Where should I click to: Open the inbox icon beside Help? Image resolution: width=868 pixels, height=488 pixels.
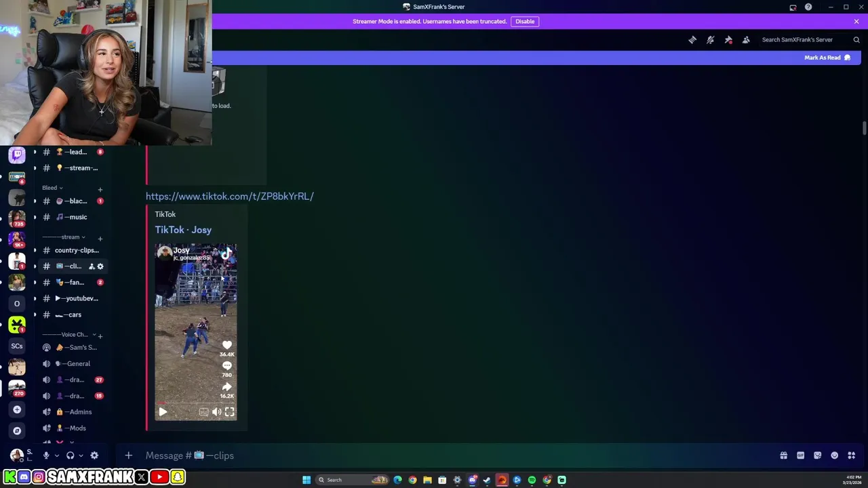coord(793,7)
